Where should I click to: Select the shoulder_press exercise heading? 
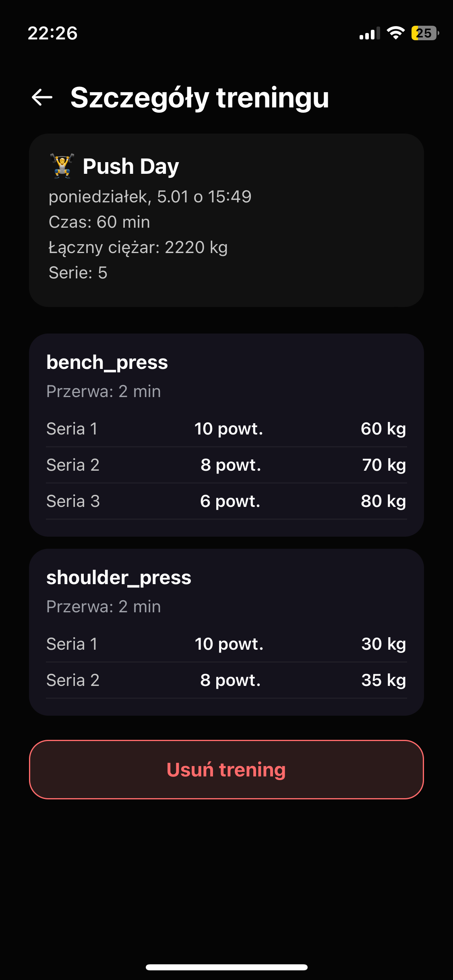[x=119, y=577]
